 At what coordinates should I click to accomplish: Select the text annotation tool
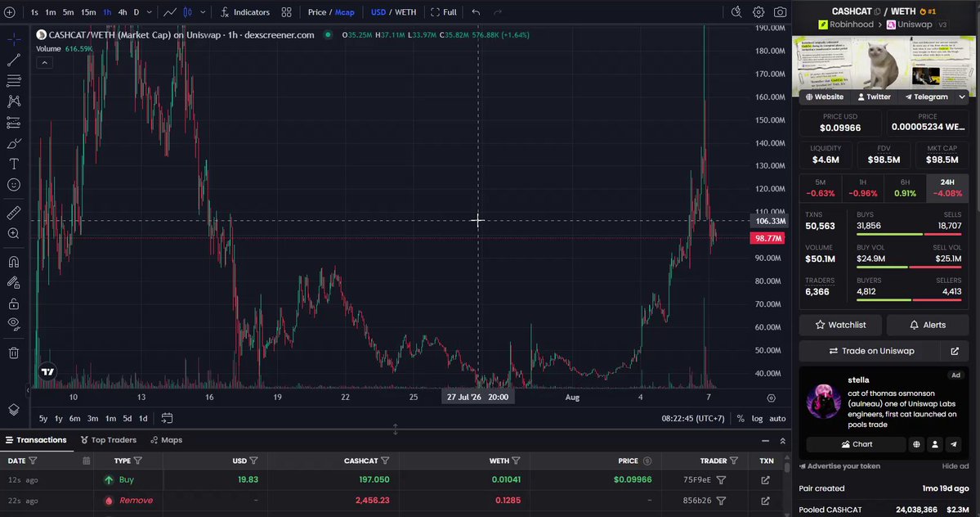(14, 164)
